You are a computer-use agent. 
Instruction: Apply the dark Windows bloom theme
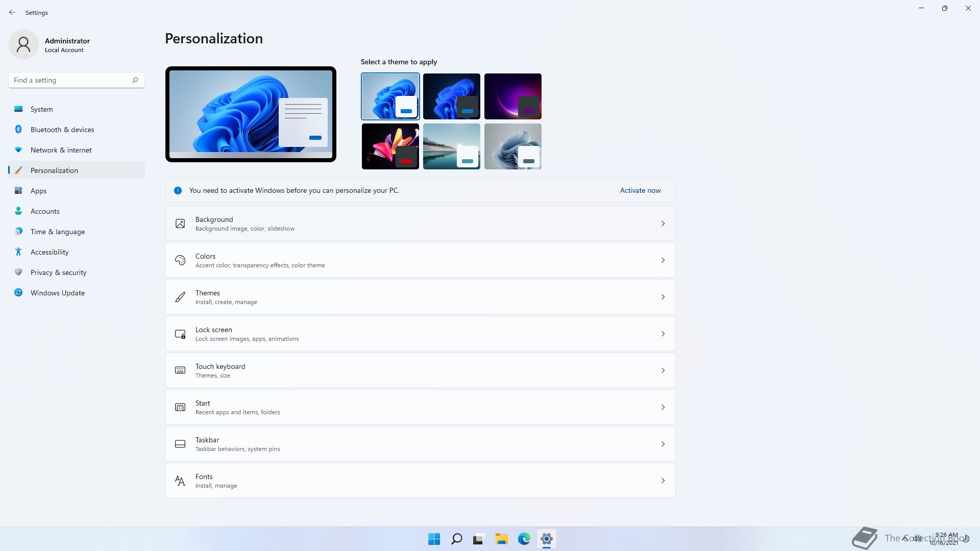point(452,96)
